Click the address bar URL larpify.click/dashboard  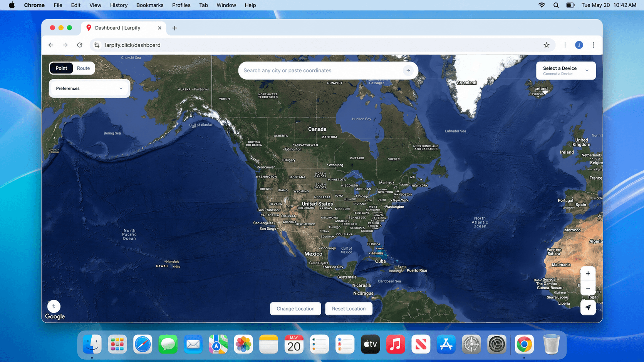click(132, 45)
